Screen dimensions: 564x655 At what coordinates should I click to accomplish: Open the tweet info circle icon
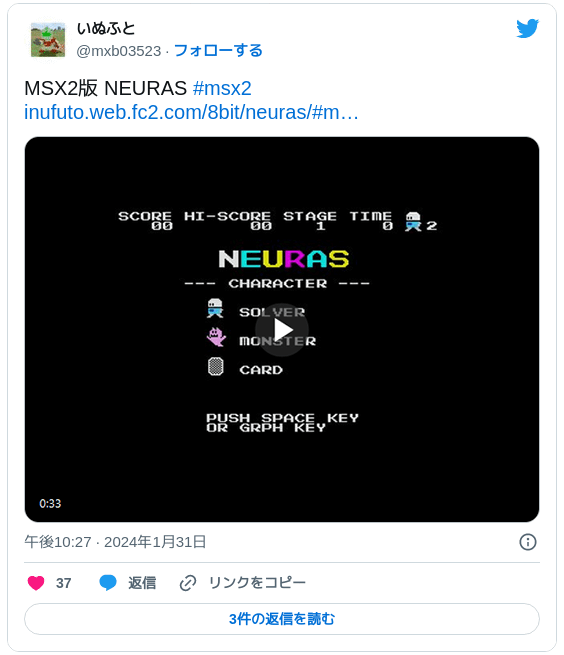(528, 542)
